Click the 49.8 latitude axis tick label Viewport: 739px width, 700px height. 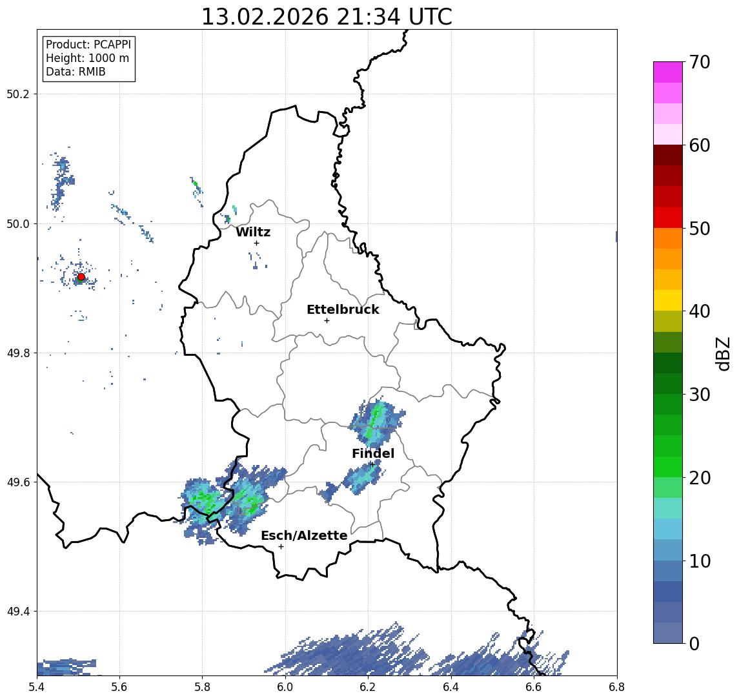17,353
